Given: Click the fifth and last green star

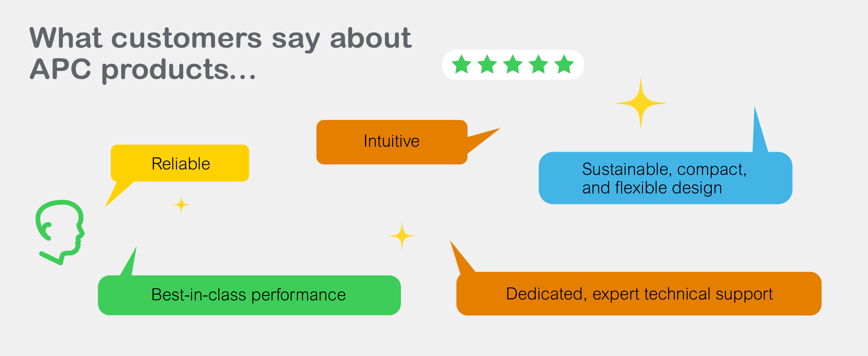Looking at the screenshot, I should point(564,64).
